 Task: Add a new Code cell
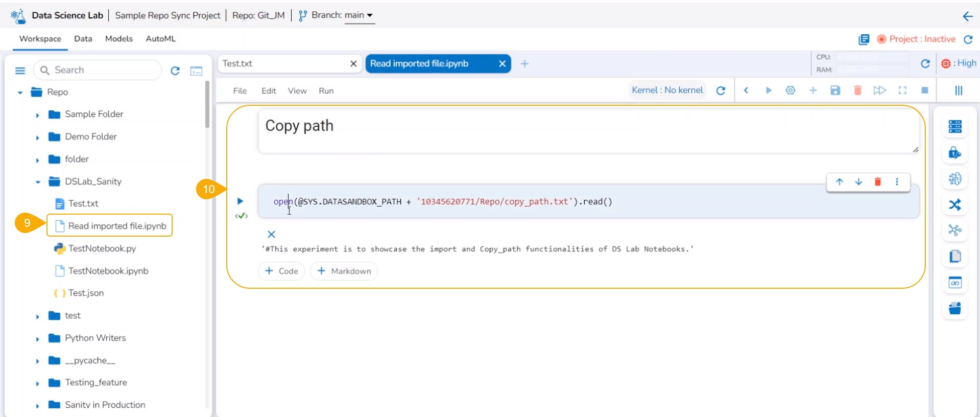click(x=281, y=271)
